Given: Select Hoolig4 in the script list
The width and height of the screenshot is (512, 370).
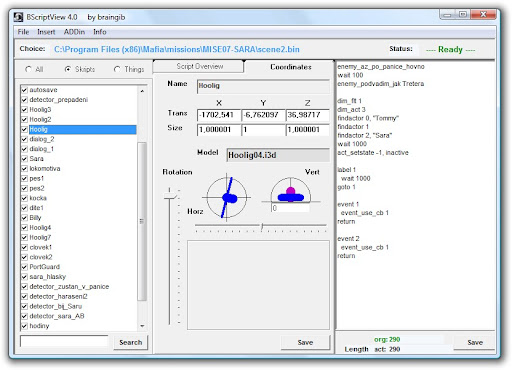Looking at the screenshot, I should coord(40,228).
